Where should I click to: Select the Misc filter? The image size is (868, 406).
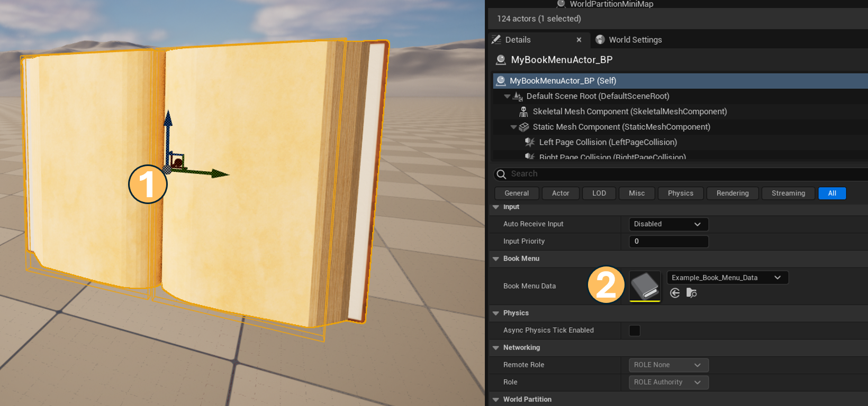pos(637,193)
